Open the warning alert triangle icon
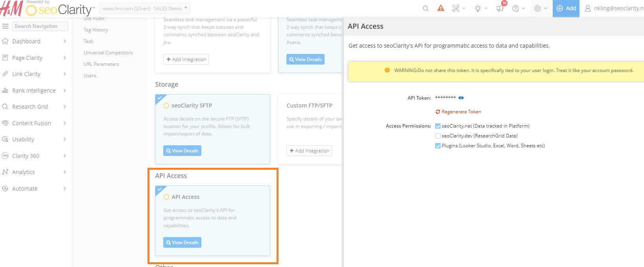644x267 pixels. (x=441, y=8)
